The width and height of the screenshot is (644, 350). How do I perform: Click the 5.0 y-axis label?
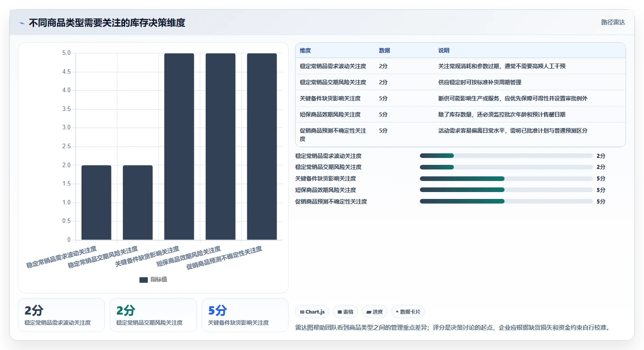click(66, 53)
